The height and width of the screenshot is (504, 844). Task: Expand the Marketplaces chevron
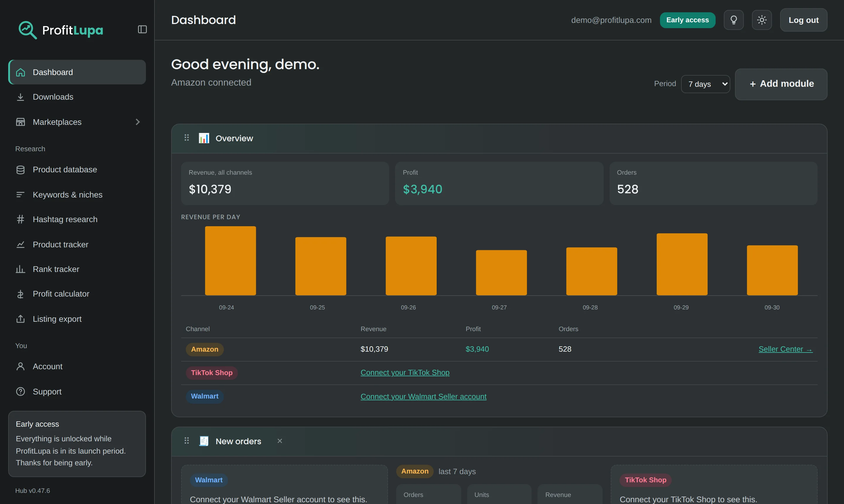(x=137, y=122)
